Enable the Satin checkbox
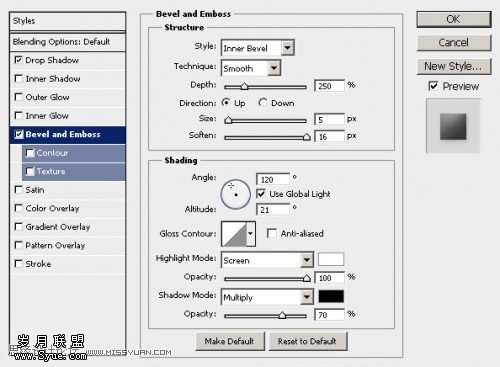 (19, 190)
